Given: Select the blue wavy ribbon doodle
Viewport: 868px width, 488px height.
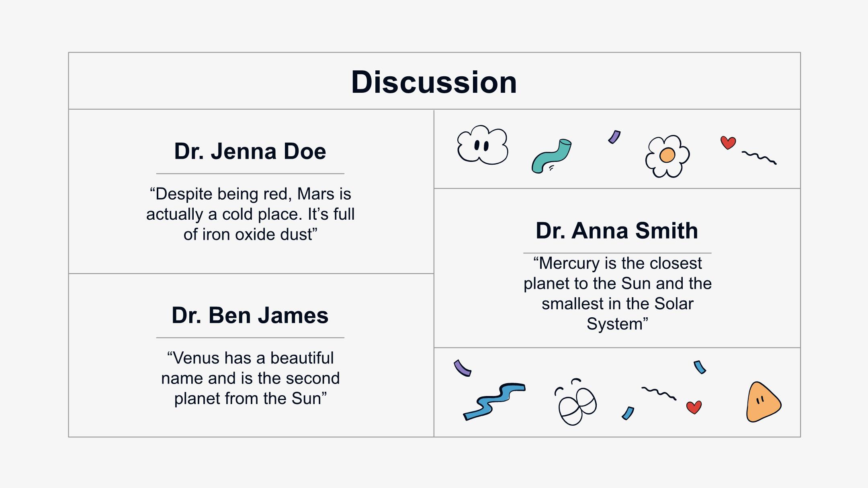Looking at the screenshot, I should click(494, 401).
